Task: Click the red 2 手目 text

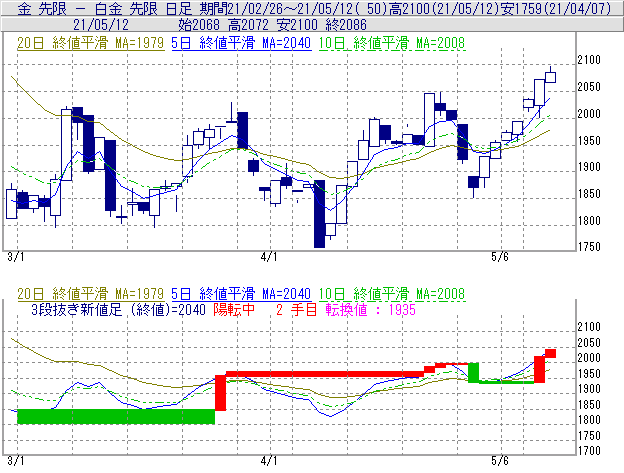Action: (x=296, y=310)
